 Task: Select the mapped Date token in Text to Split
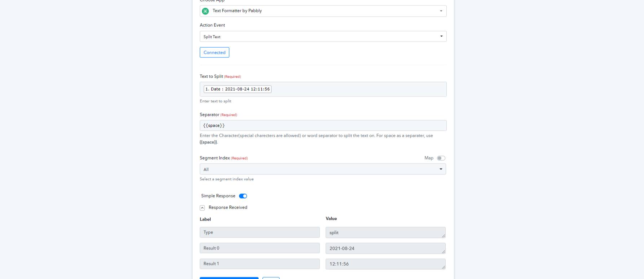238,89
